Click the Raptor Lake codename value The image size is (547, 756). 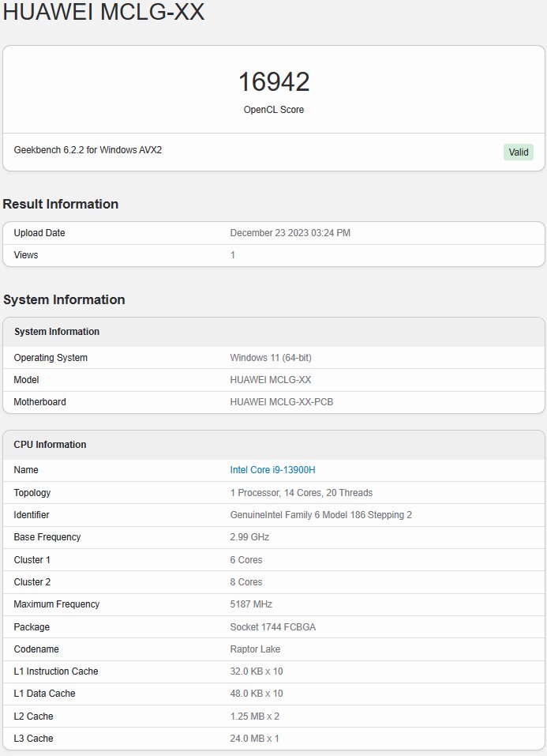(255, 649)
